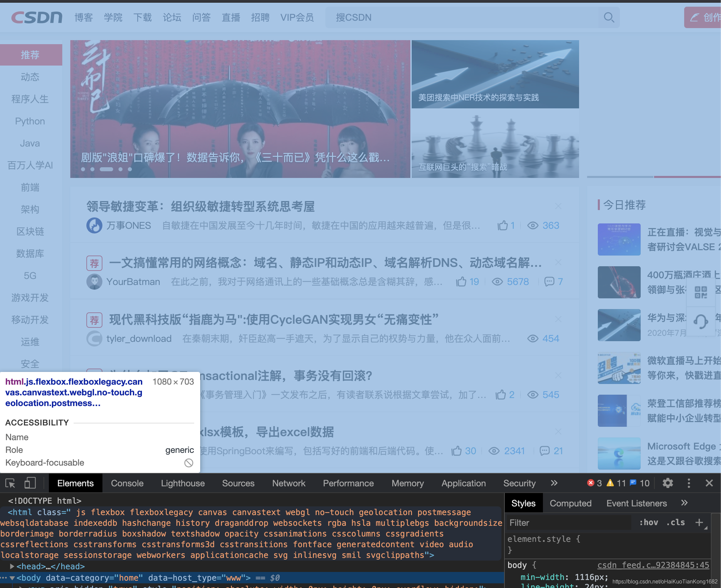Screen dimensions: 721x588
Task: Click the inspect element picker icon
Action: coord(10,483)
